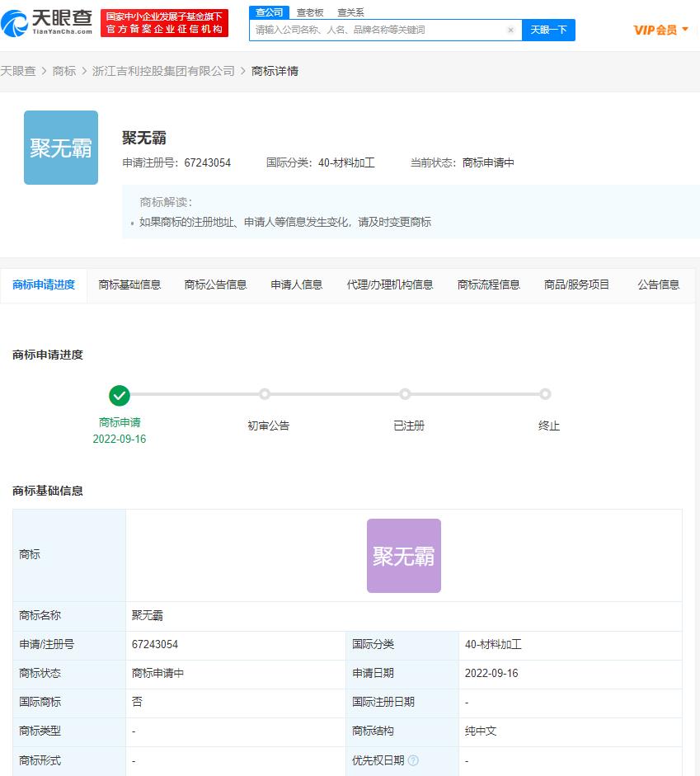Screen dimensions: 700x776
Task: Click the 商标解读 note text
Action: pyautogui.click(x=285, y=222)
